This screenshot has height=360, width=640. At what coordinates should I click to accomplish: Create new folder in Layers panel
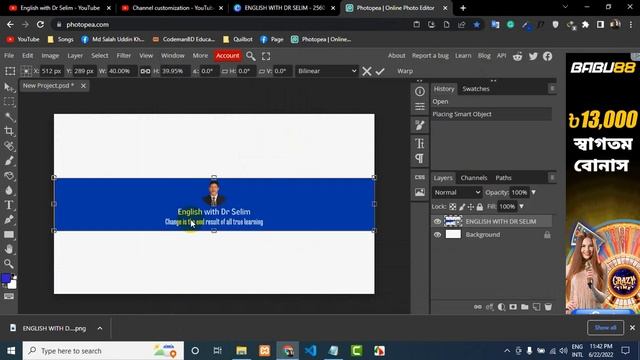coord(524,307)
